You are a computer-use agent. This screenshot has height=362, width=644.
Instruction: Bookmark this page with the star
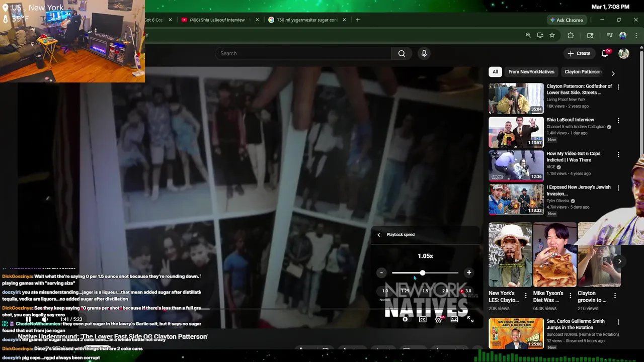coord(552,35)
